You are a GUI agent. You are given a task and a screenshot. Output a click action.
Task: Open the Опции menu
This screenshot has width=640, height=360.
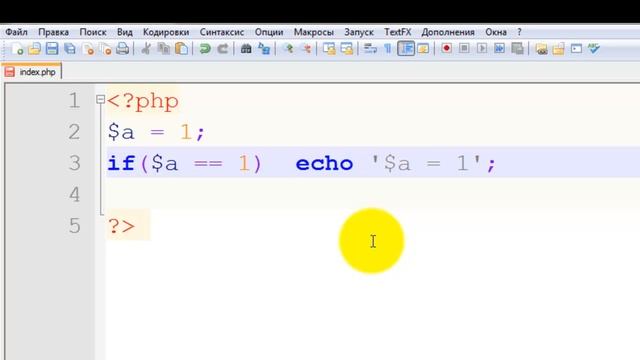pos(269,32)
